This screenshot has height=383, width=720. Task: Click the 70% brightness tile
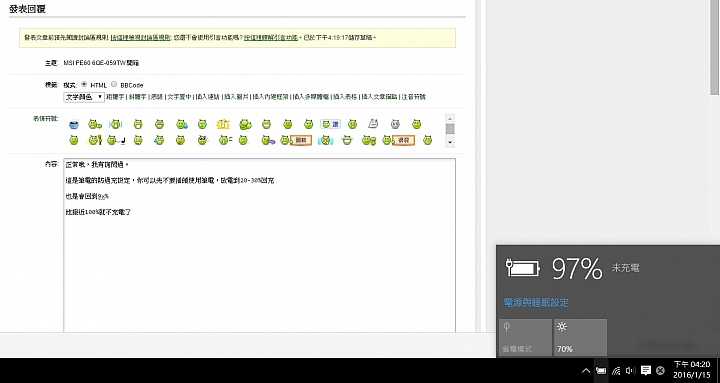(x=580, y=338)
